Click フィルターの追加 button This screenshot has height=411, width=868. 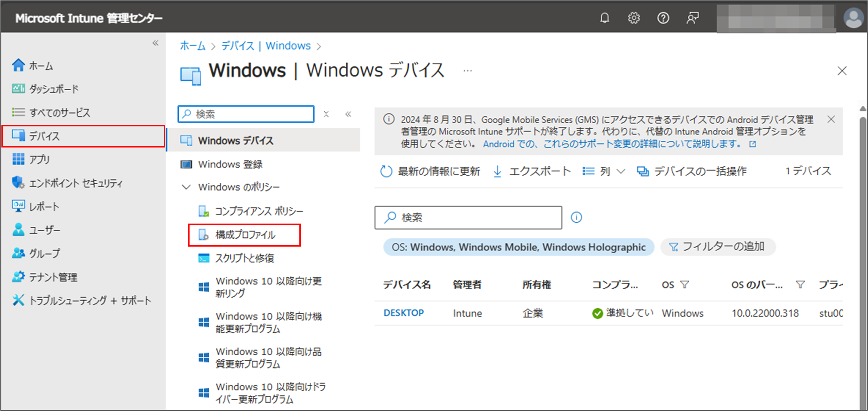click(x=718, y=247)
